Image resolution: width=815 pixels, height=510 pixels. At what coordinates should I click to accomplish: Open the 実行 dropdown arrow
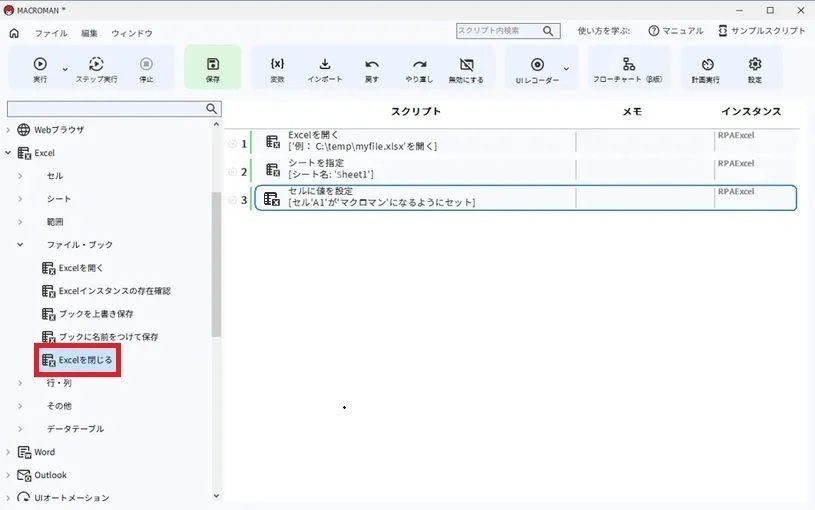pyautogui.click(x=65, y=69)
